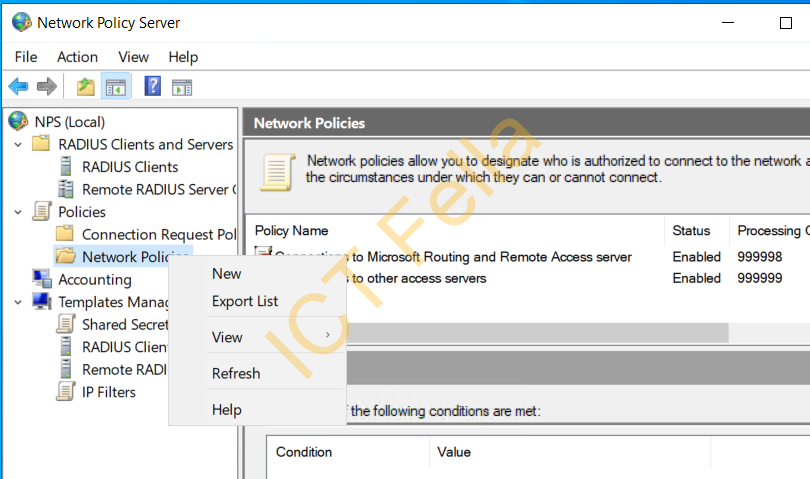The image size is (810, 479).
Task: Select the RADIUS Clients tree item
Action: (x=130, y=167)
